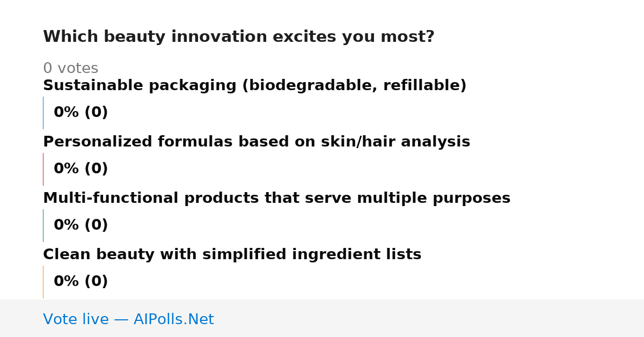Choose Personalized formulas based on skin/hair analysis
The image size is (644, 337).
coord(257,142)
